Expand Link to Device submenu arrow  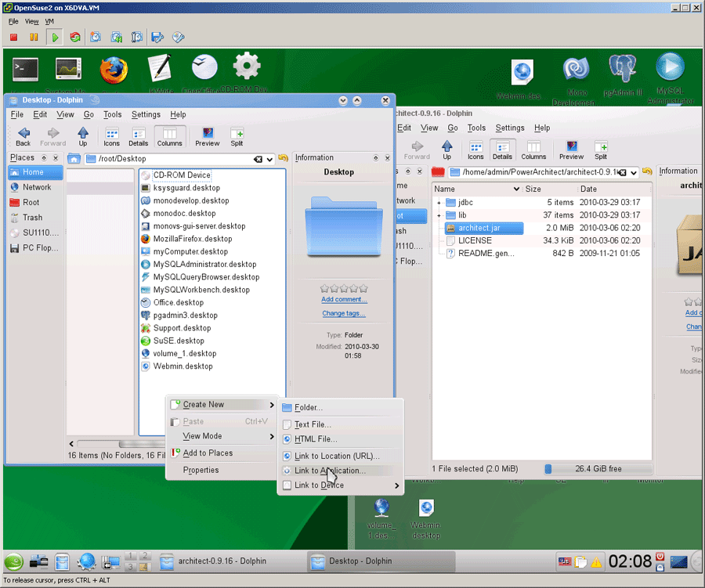point(396,485)
